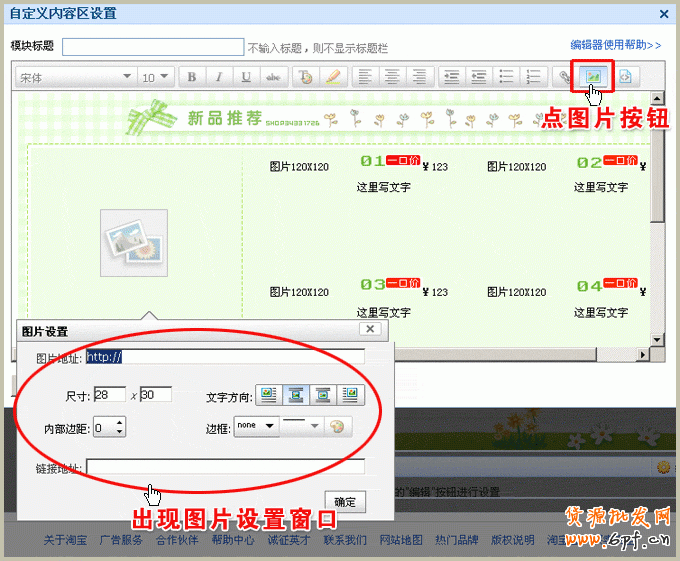Image resolution: width=680 pixels, height=561 pixels.
Task: Click the 确定 confirm button
Action: pos(345,501)
